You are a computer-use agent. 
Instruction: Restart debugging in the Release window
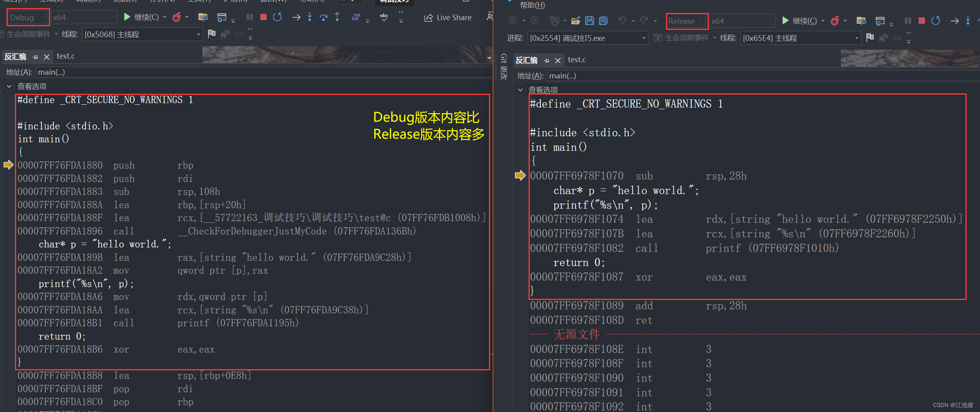(x=936, y=21)
